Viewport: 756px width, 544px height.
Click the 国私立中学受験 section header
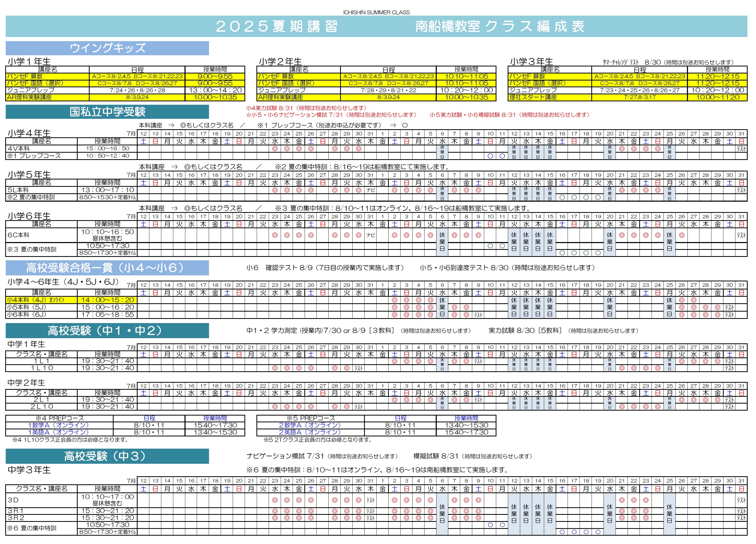tap(107, 112)
